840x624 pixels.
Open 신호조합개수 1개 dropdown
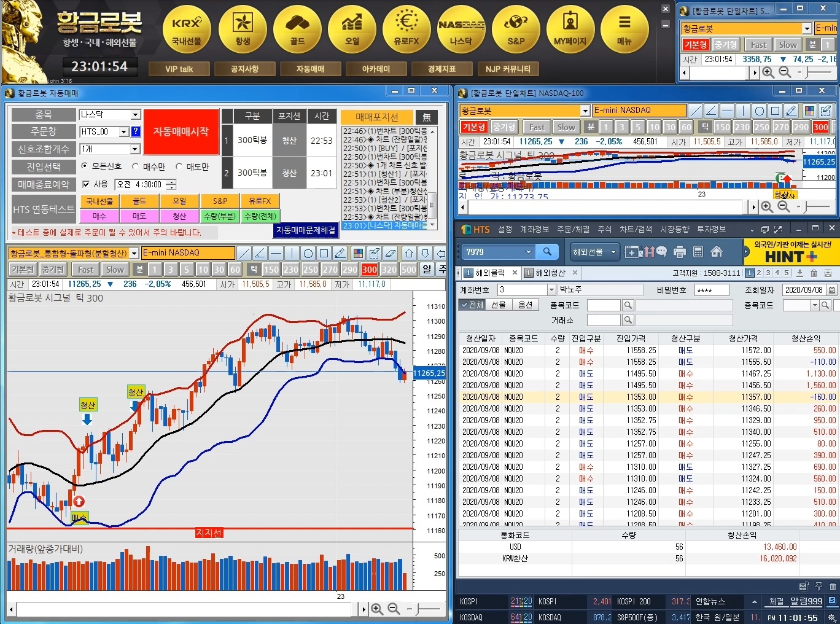click(136, 149)
